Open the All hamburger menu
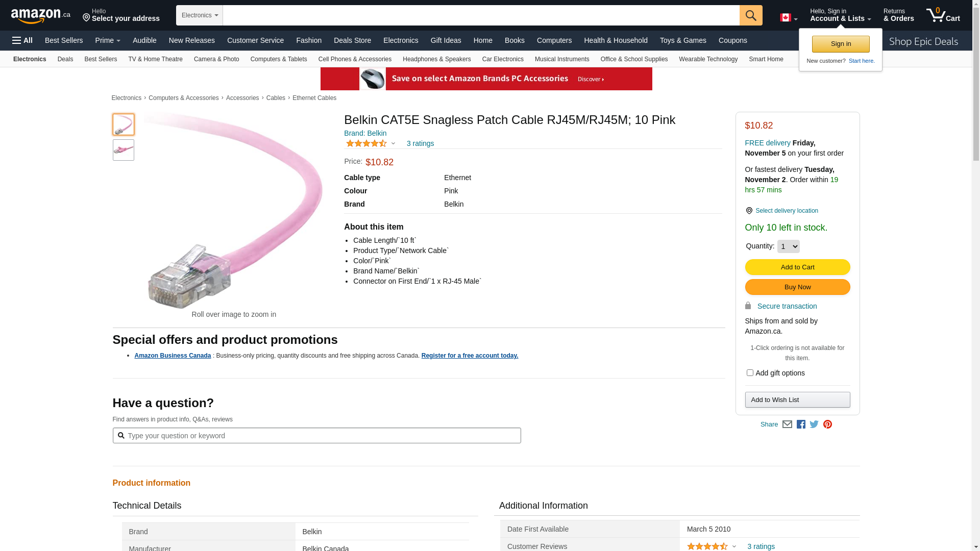 coord(22,40)
